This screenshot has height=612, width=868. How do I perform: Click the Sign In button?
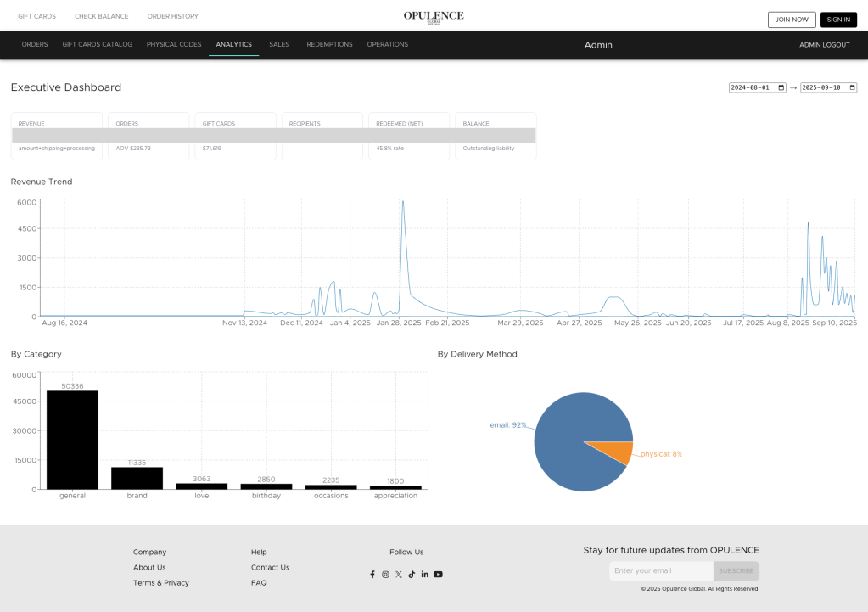838,20
